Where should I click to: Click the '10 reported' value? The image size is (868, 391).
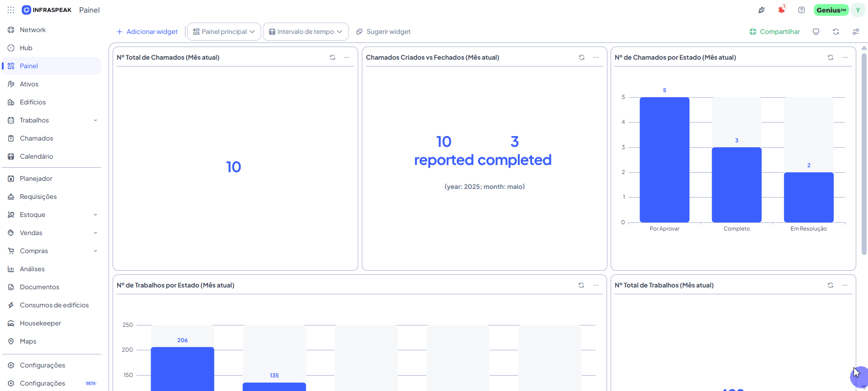pos(444,151)
